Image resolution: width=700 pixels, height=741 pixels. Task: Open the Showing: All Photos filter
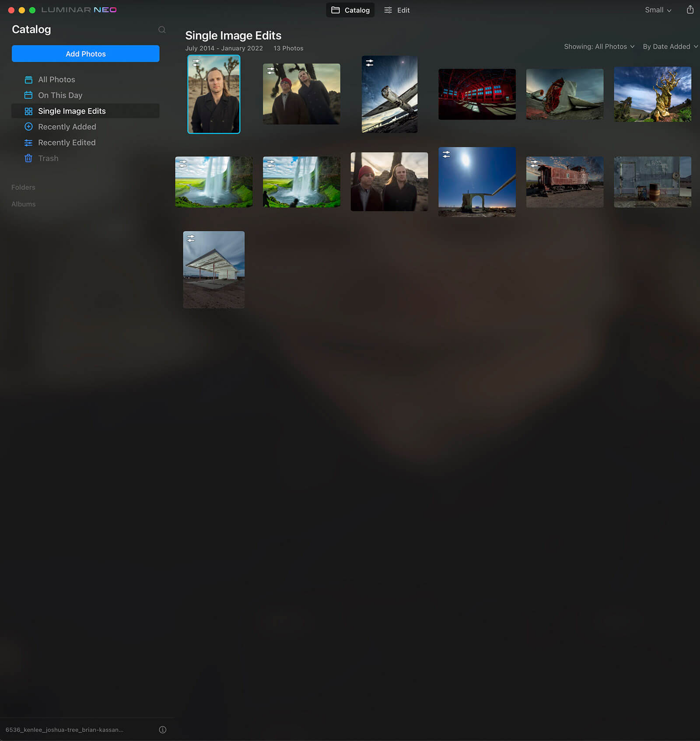click(598, 46)
